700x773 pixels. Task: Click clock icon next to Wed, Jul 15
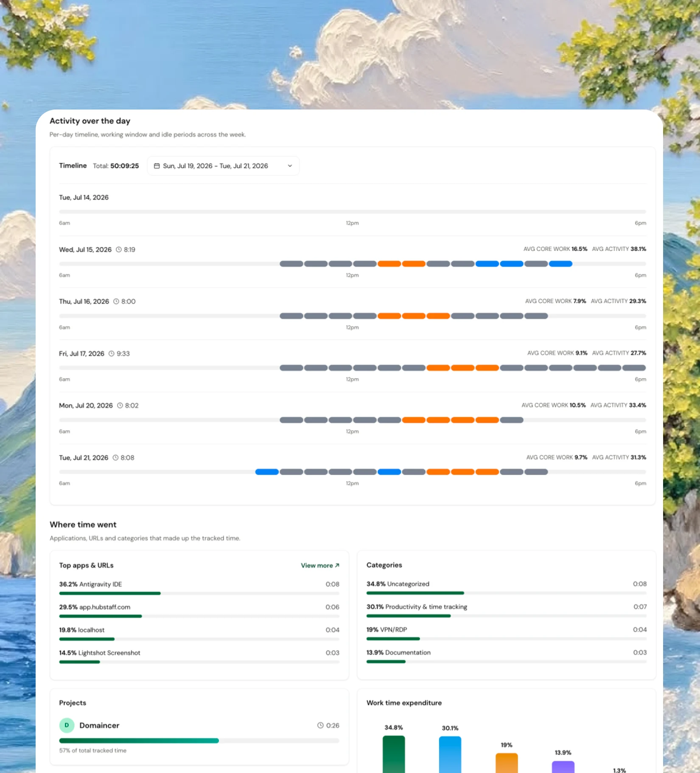point(119,250)
